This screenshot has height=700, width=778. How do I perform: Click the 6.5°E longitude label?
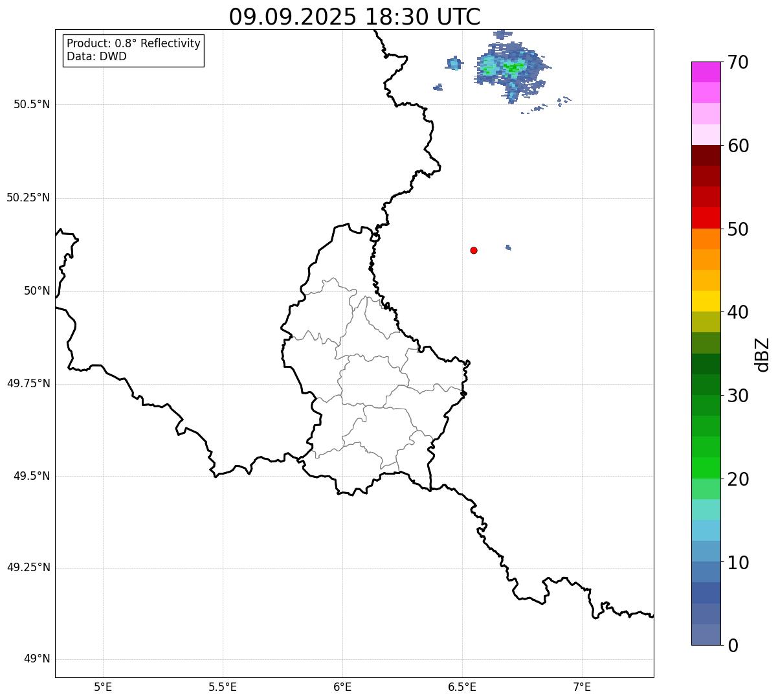pyautogui.click(x=462, y=686)
